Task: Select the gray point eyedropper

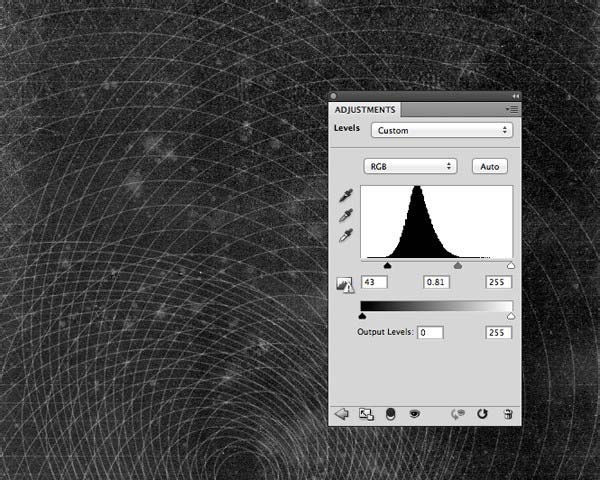Action: coord(346,216)
